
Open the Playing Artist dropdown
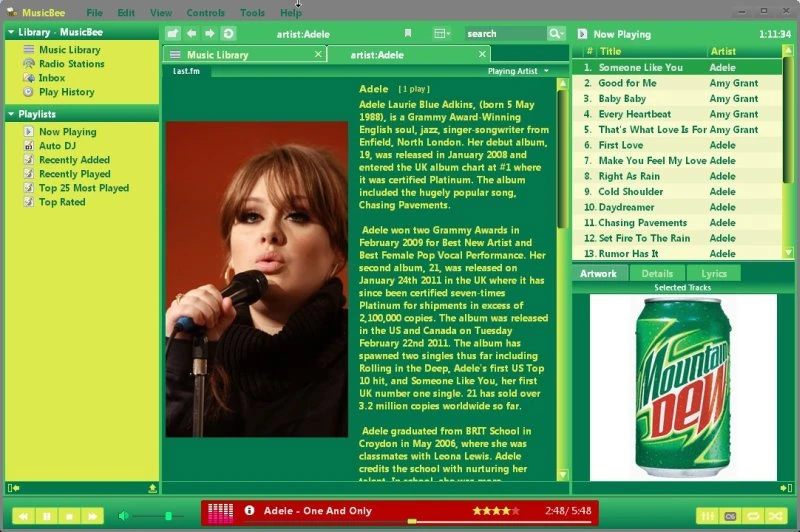click(x=518, y=71)
